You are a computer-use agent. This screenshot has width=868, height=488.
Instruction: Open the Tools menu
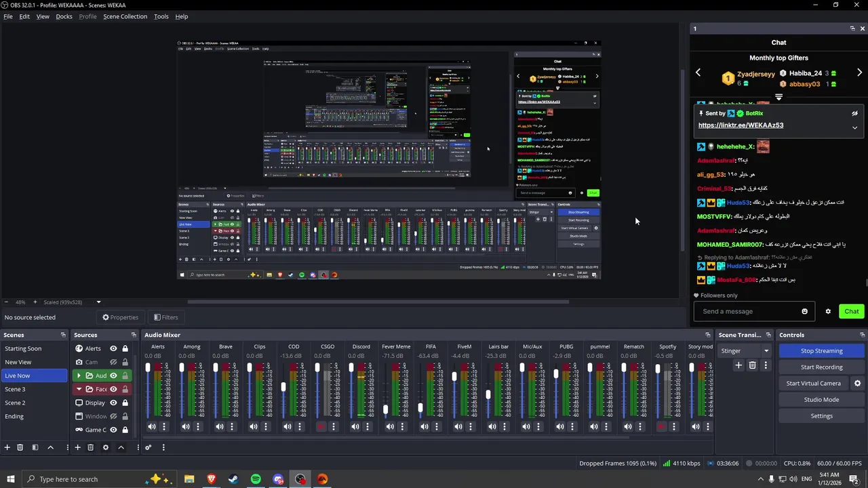(161, 16)
